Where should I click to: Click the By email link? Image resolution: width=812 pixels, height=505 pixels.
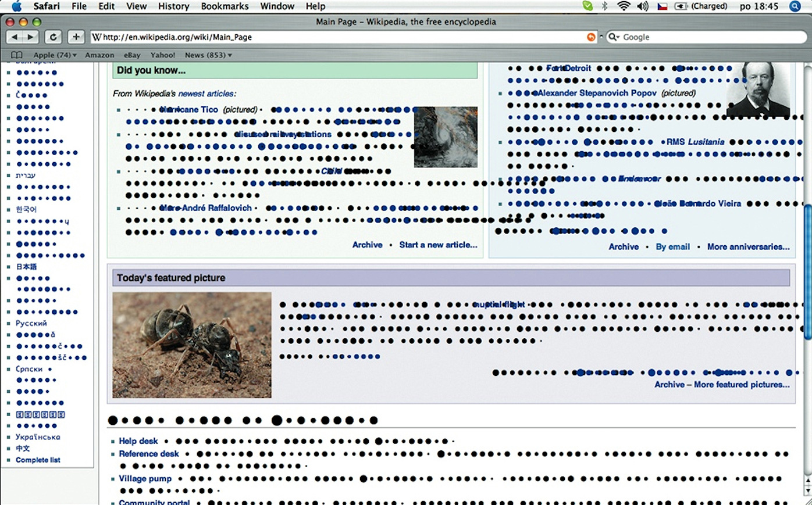click(x=673, y=247)
